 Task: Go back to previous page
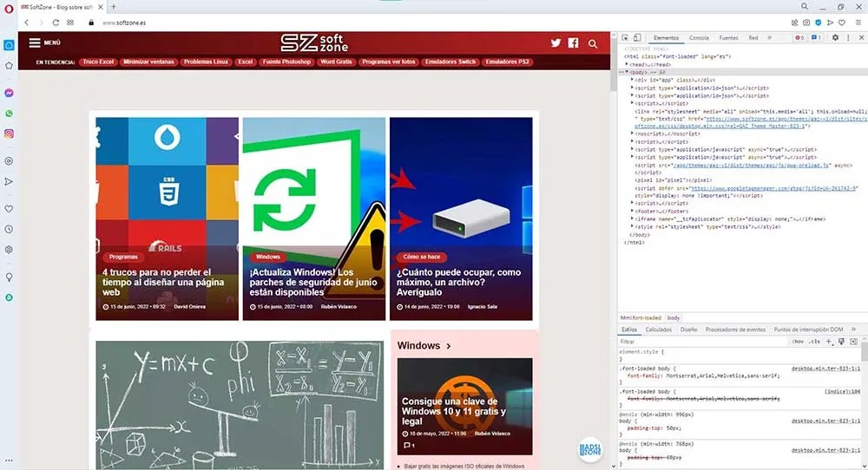27,23
